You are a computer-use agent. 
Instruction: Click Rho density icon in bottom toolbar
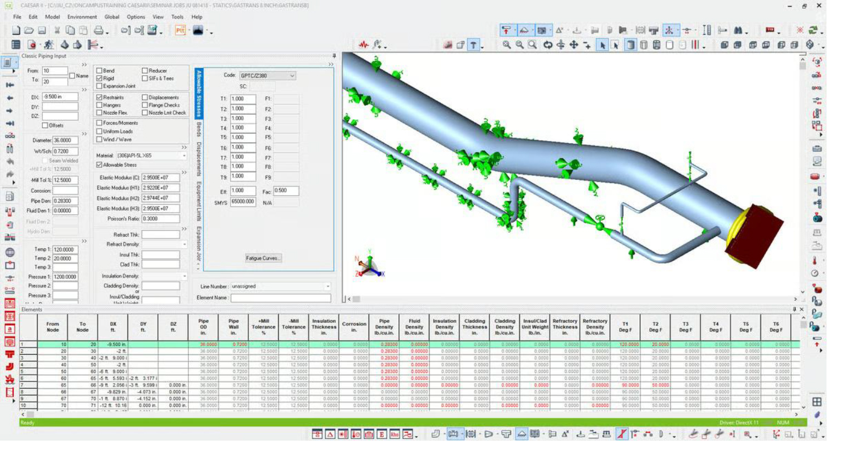(395, 434)
